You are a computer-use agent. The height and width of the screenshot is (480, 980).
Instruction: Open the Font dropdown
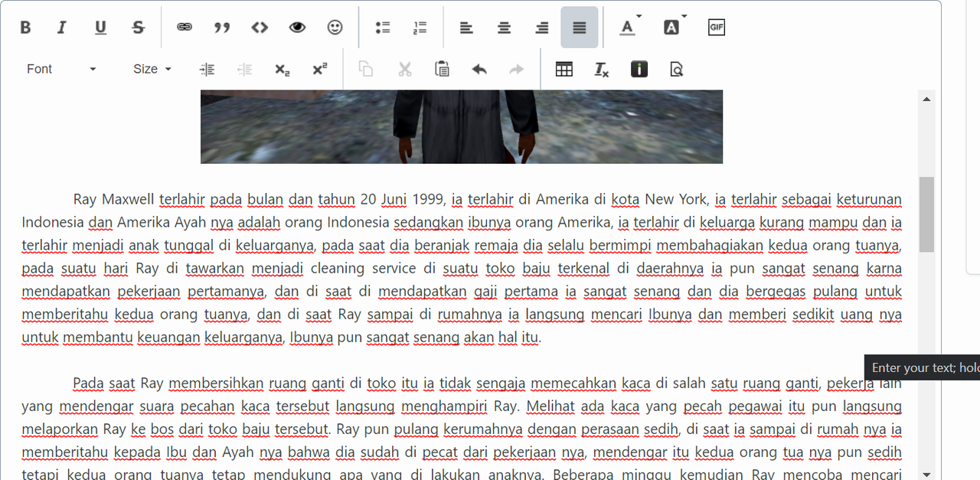tap(61, 69)
